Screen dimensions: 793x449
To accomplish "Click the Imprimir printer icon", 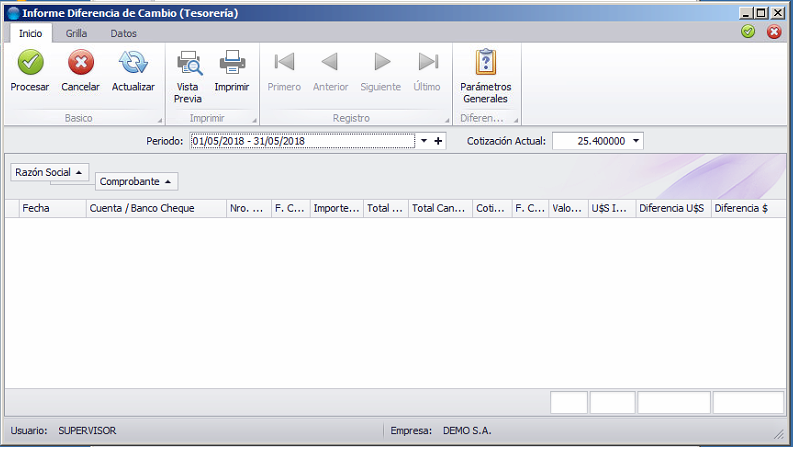I will tap(232, 63).
